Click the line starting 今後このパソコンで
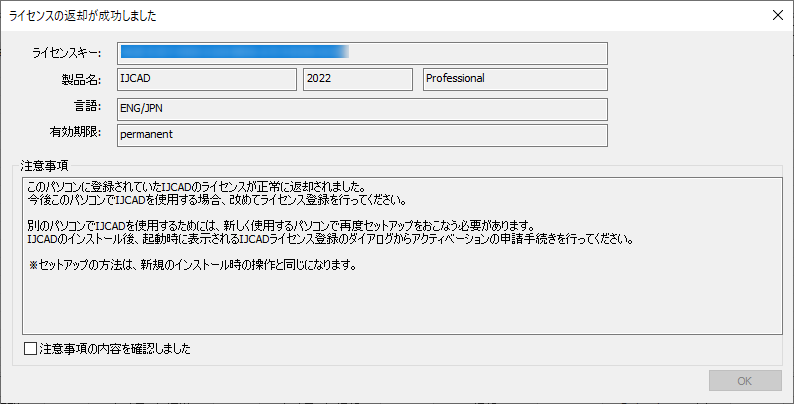Screen dimensions: 794x404 tap(217, 200)
